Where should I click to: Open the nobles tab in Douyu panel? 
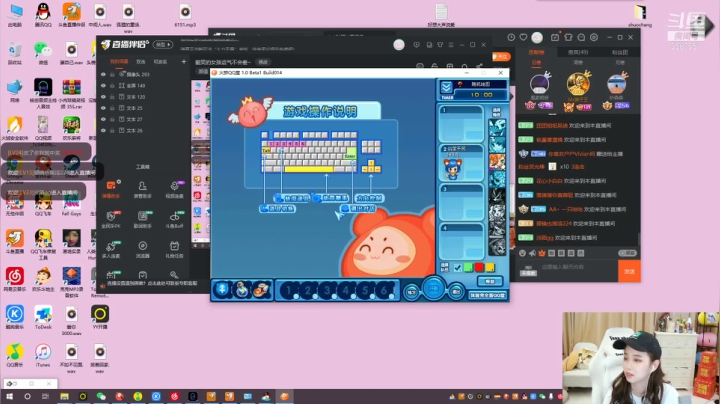tap(578, 52)
